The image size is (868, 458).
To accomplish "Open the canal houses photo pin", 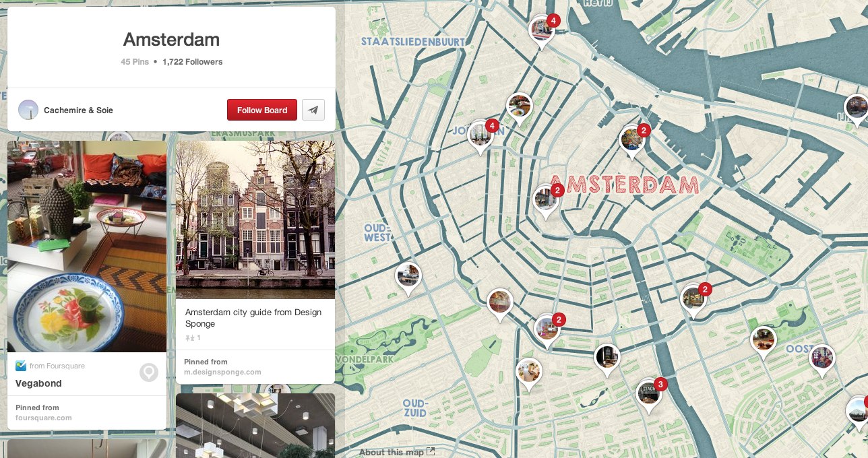I will pyautogui.click(x=255, y=220).
